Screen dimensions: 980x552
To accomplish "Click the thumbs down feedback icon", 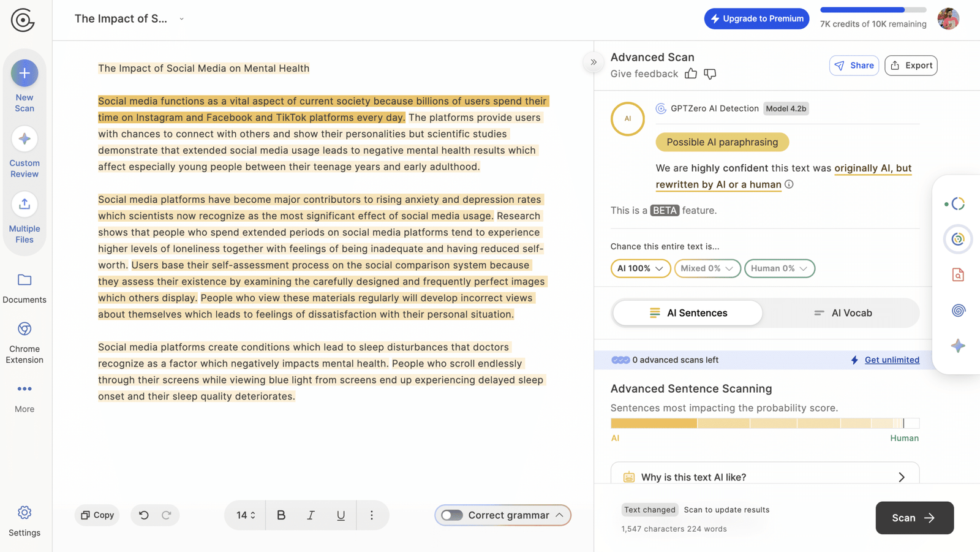I will click(710, 74).
